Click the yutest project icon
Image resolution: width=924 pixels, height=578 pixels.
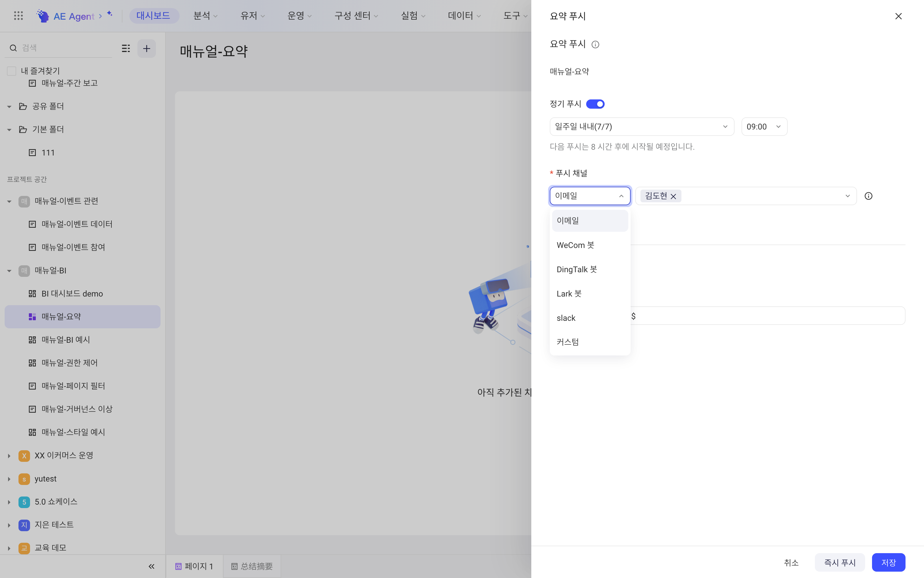[x=24, y=479]
